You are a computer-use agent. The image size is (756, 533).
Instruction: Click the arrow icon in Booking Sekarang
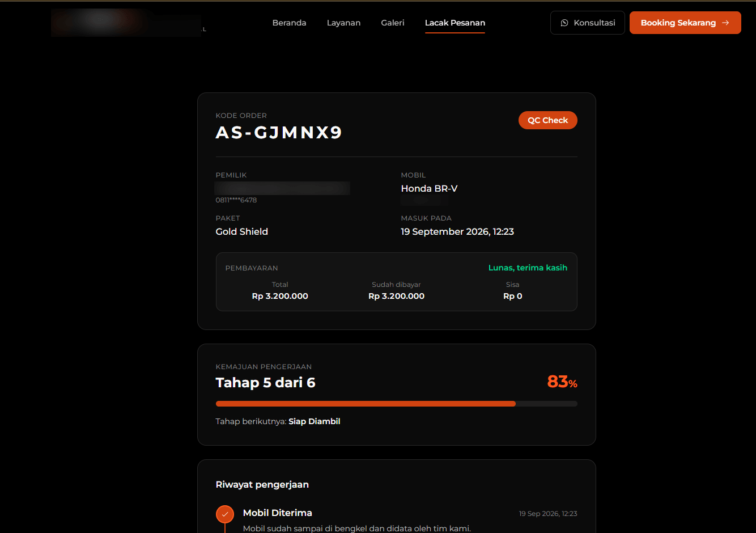click(725, 23)
